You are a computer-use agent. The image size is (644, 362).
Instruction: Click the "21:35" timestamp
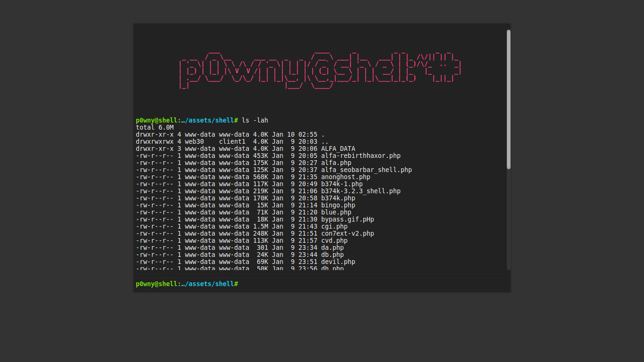[x=308, y=177]
